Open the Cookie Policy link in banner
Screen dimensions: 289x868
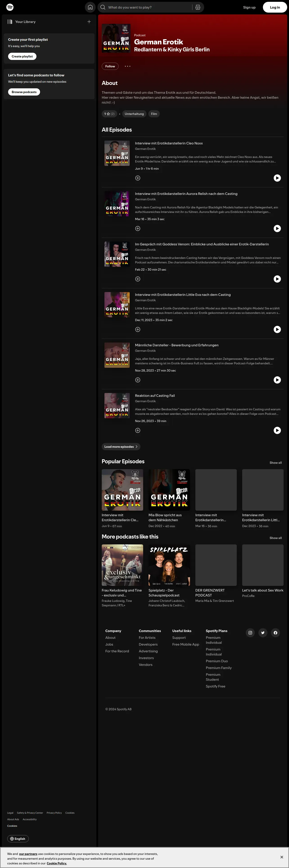tap(56, 863)
